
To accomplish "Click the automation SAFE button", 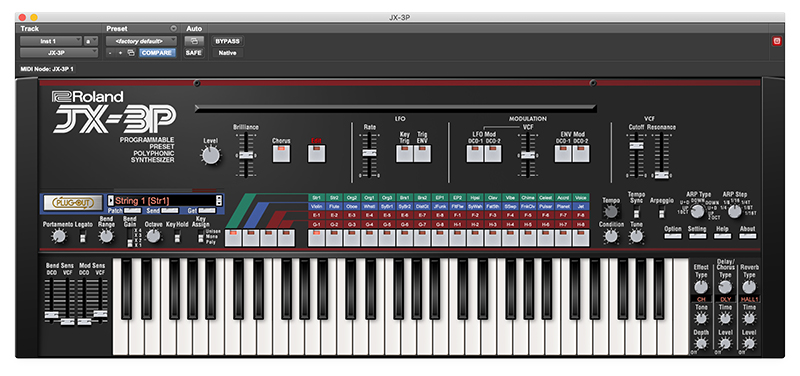I will [x=194, y=53].
